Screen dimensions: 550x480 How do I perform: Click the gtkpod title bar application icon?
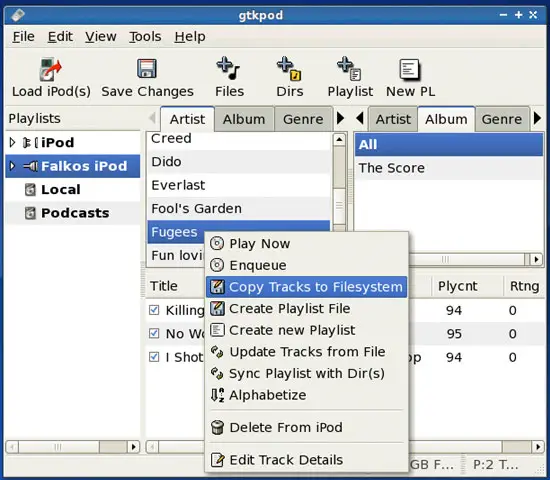[18, 15]
